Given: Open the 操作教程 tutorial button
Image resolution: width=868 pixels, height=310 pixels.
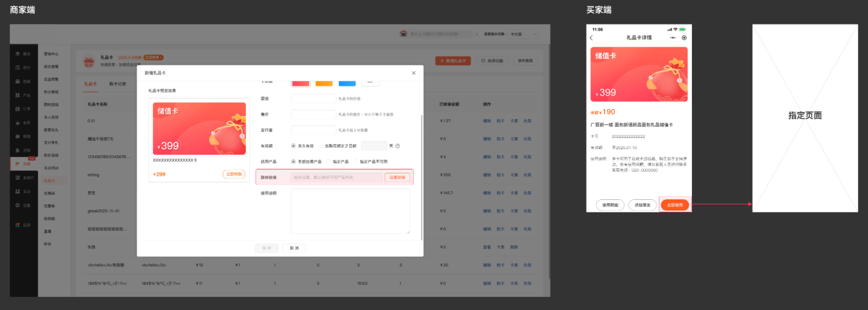Looking at the screenshot, I should click(x=525, y=61).
